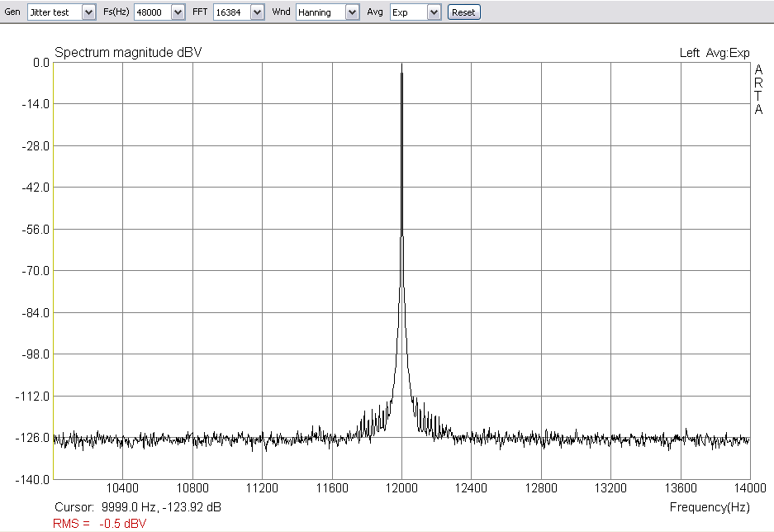
Task: Click the -28.0 level axis label
Action: tap(35, 146)
